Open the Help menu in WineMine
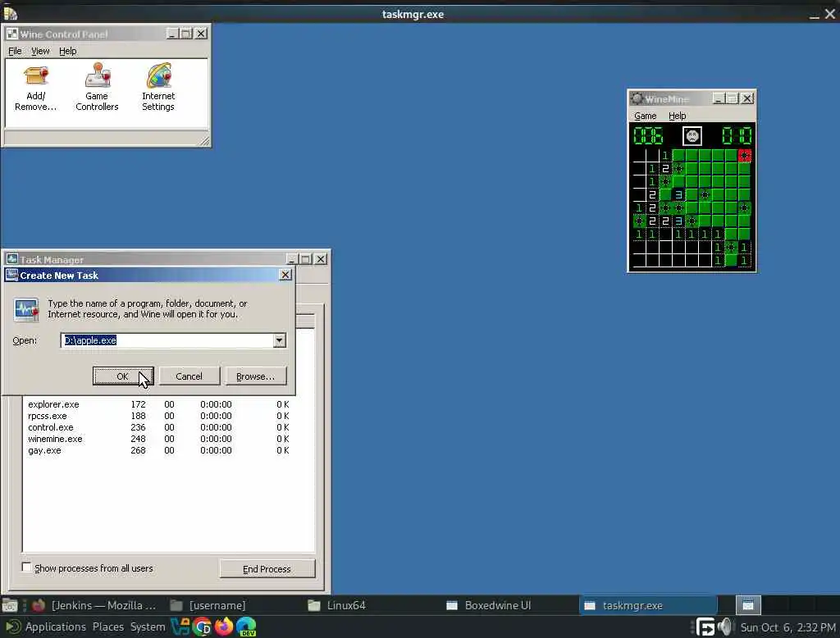The image size is (840, 638). 677,116
